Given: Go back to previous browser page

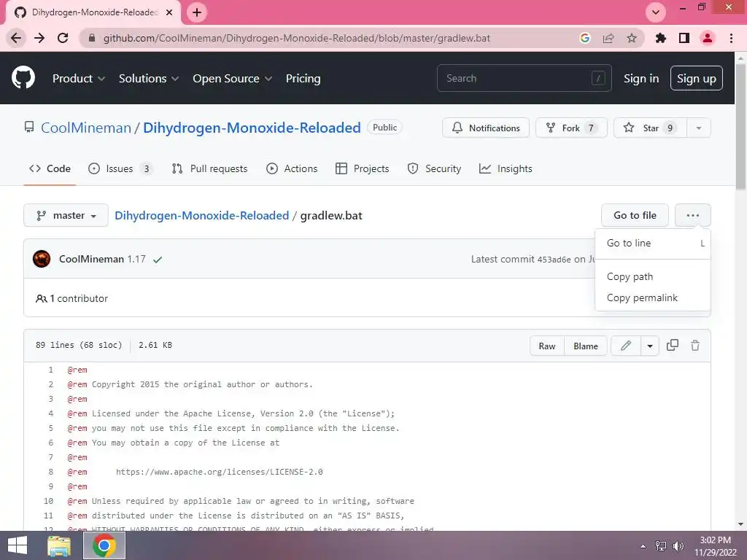Looking at the screenshot, I should coord(16,38).
